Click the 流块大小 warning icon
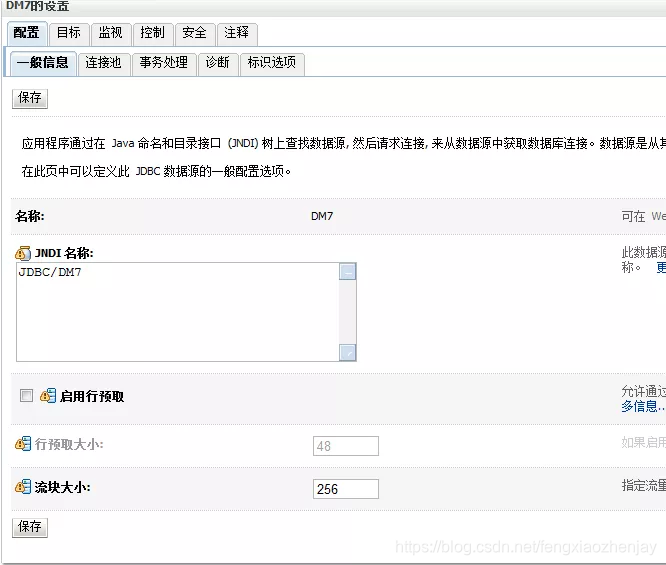This screenshot has height=565, width=666. [x=23, y=487]
